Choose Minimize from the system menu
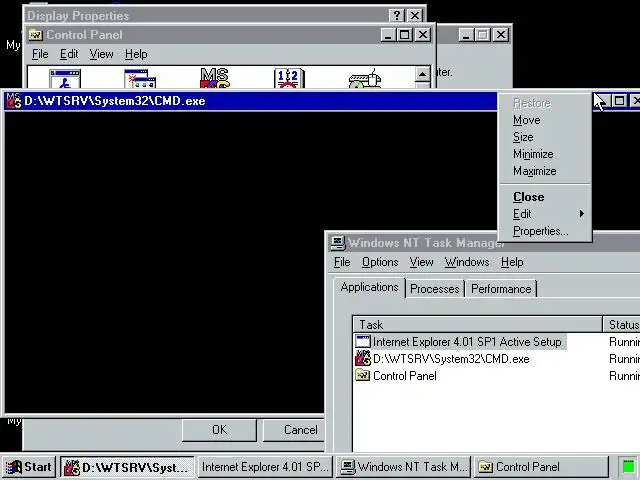 coord(544,154)
